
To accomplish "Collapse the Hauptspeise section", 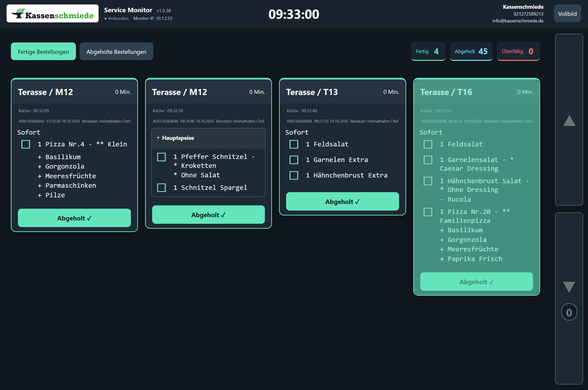I will [x=208, y=138].
